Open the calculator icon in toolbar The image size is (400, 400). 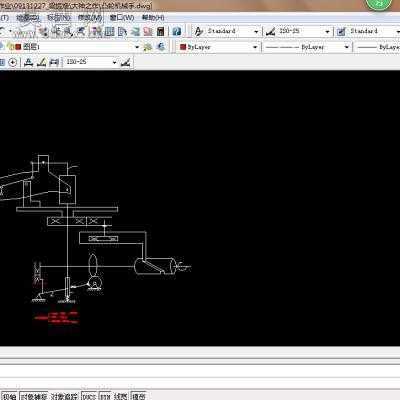click(160, 31)
